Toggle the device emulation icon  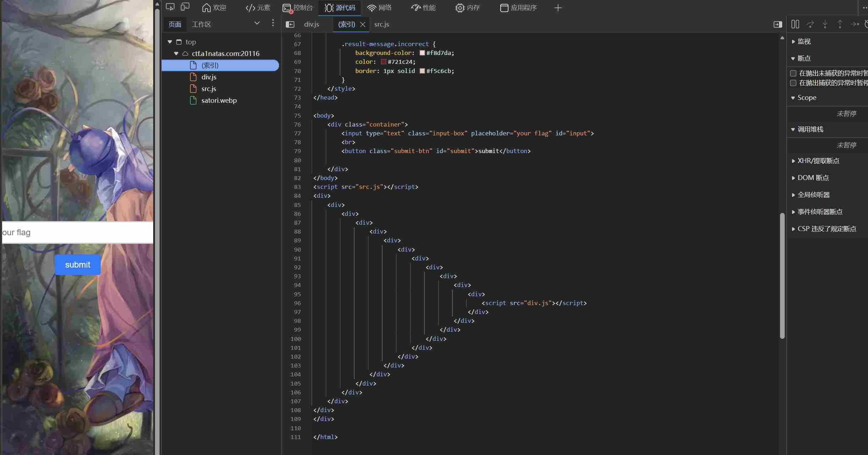click(x=185, y=7)
